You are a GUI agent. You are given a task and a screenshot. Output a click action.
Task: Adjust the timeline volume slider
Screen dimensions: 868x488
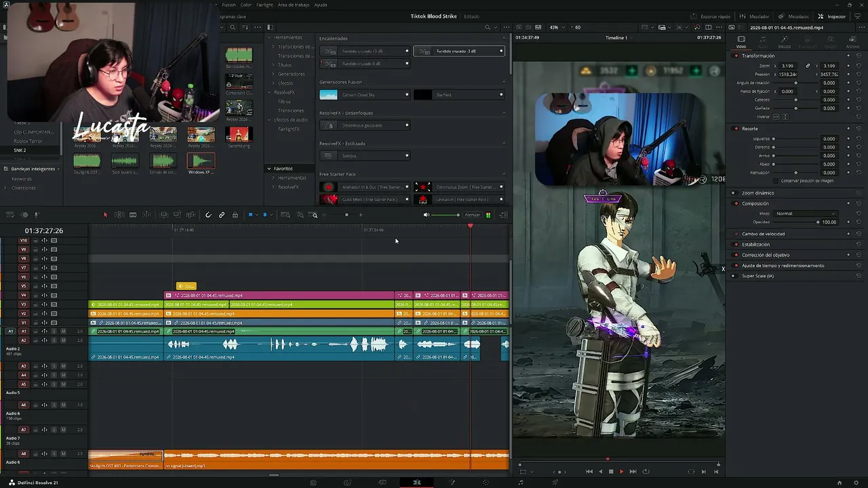point(446,215)
